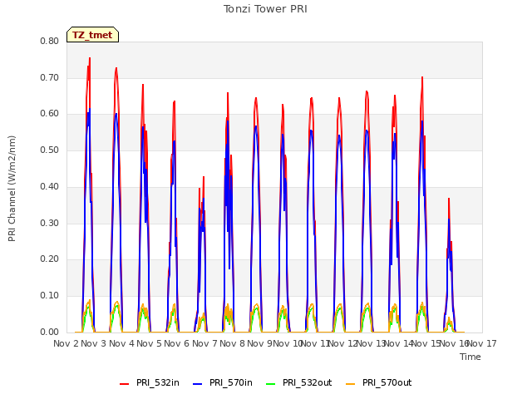Click the 0.10 y-axis tick label

[50, 296]
